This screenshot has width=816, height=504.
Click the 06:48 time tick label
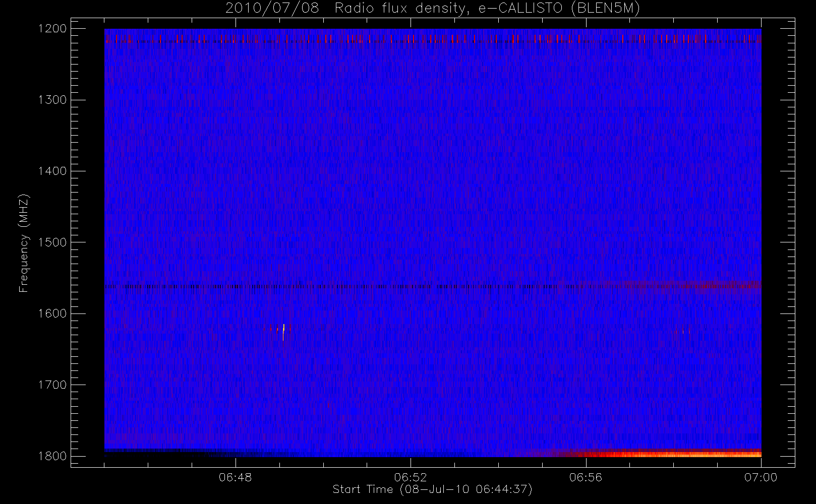[236, 477]
